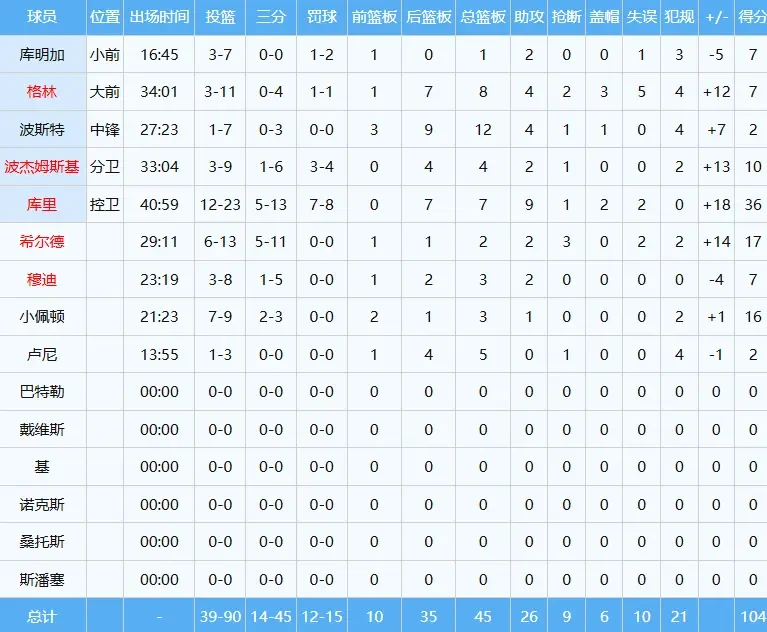Select player name 波斯特

point(42,130)
